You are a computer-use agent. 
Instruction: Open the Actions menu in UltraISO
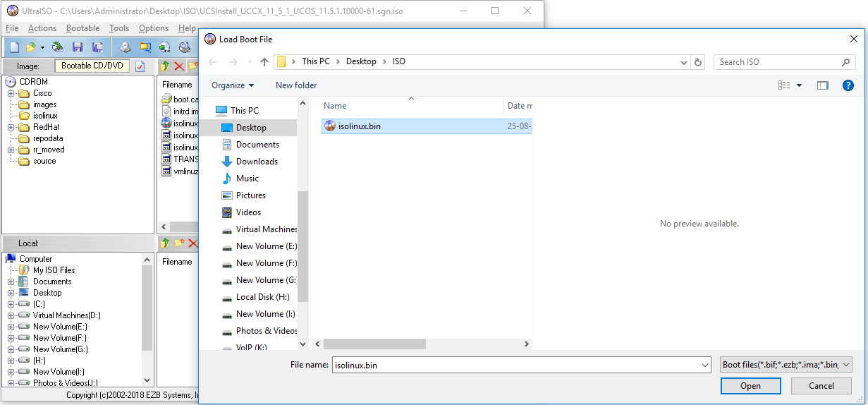[42, 28]
